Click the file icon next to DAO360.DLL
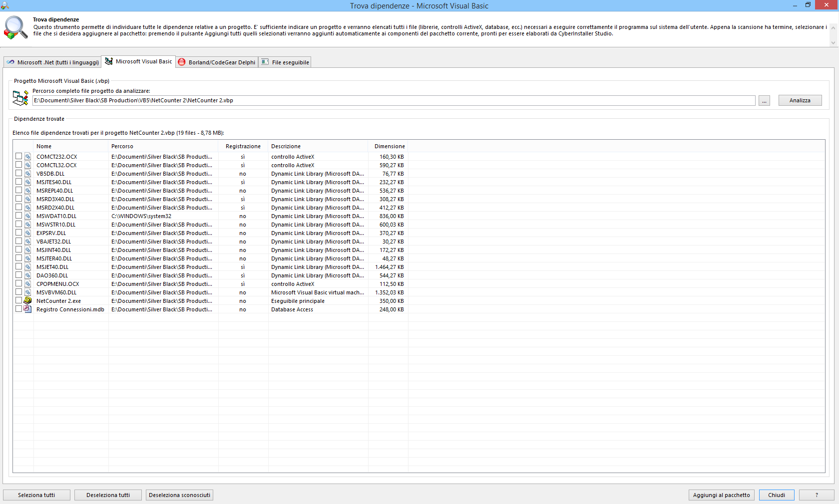This screenshot has height=504, width=839. point(28,275)
